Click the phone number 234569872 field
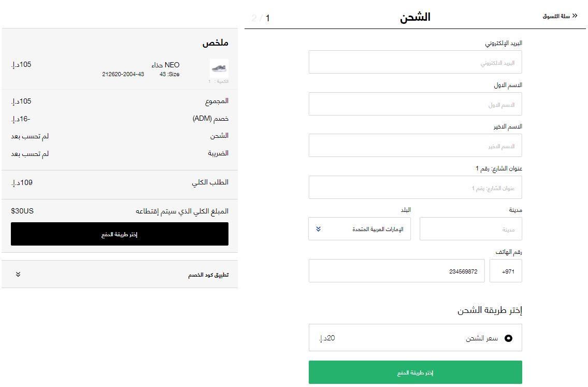Image resolution: width=588 pixels, height=387 pixels. pos(397,270)
